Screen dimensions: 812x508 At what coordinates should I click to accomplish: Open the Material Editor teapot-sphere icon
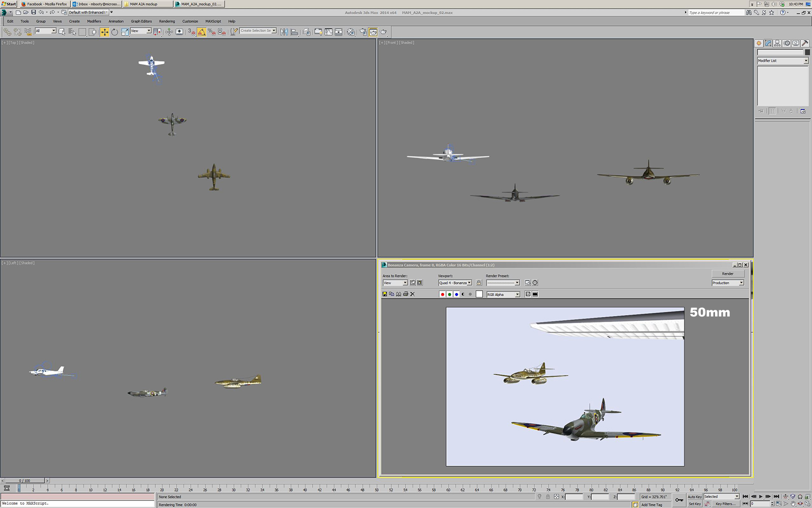point(351,32)
